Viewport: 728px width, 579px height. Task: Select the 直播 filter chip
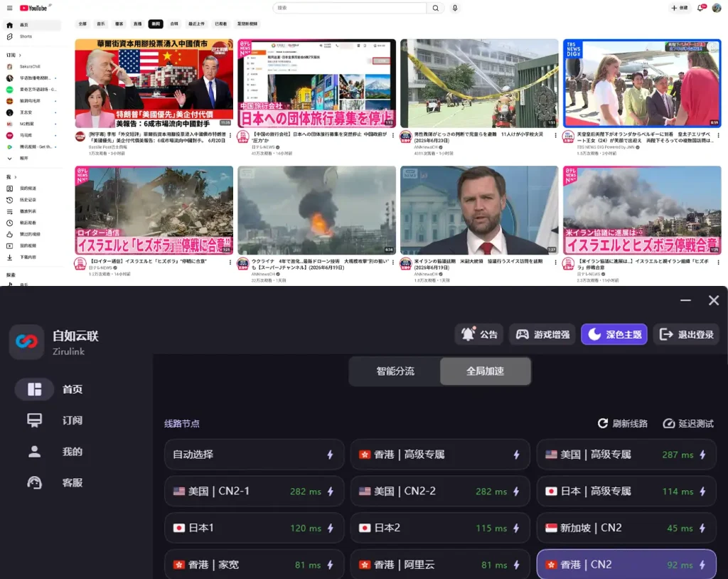(x=137, y=23)
